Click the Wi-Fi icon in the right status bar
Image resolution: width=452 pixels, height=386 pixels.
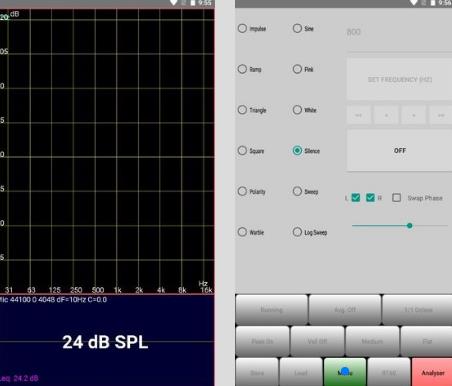click(413, 3)
